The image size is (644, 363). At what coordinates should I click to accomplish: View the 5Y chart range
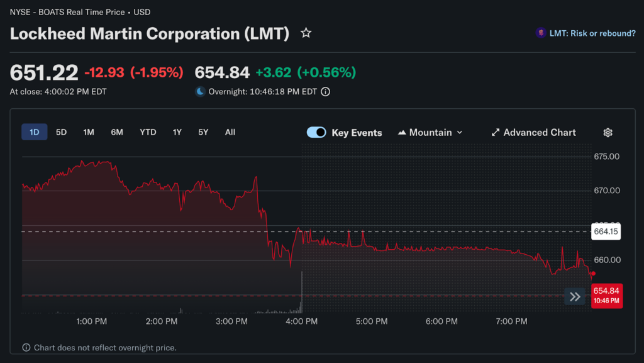[x=203, y=132]
